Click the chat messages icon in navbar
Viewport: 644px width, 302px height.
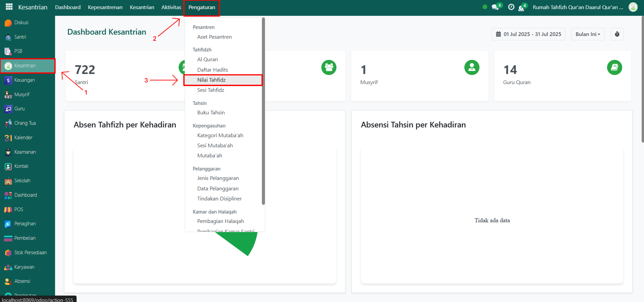[x=495, y=7]
